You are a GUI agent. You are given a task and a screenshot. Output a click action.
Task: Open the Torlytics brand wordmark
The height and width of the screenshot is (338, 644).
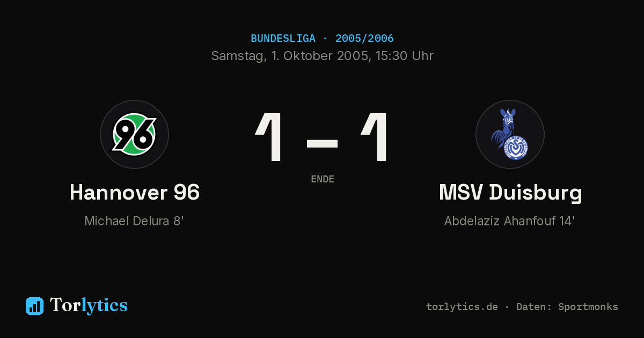(89, 305)
